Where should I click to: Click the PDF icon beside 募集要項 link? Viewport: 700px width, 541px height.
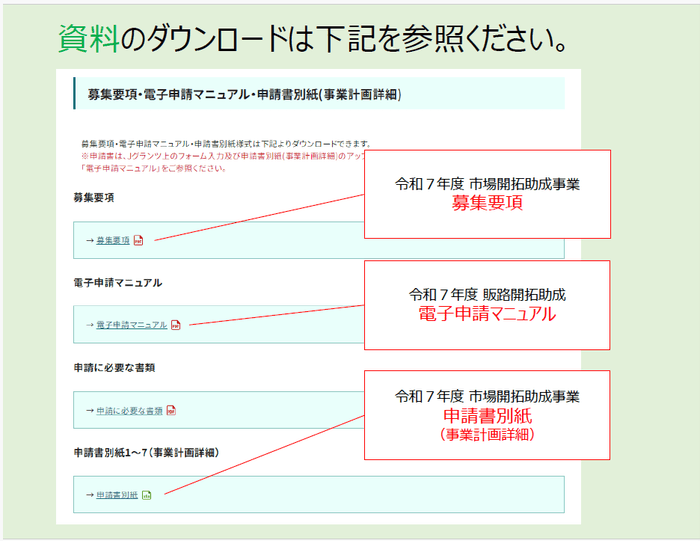coord(139,241)
